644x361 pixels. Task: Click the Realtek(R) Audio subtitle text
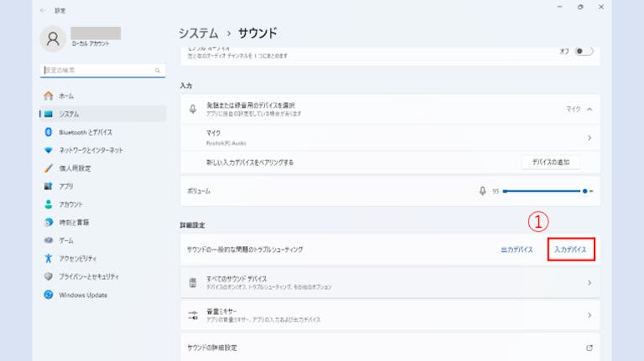pyautogui.click(x=226, y=143)
